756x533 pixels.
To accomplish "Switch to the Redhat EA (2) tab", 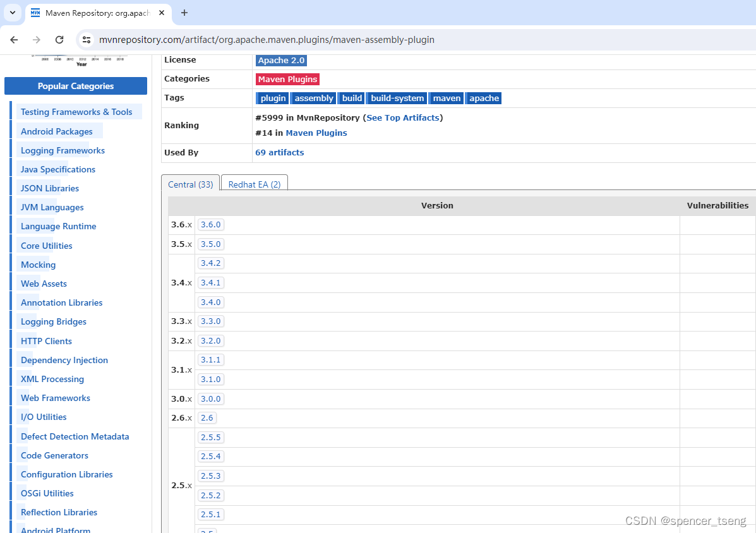I will pyautogui.click(x=254, y=184).
